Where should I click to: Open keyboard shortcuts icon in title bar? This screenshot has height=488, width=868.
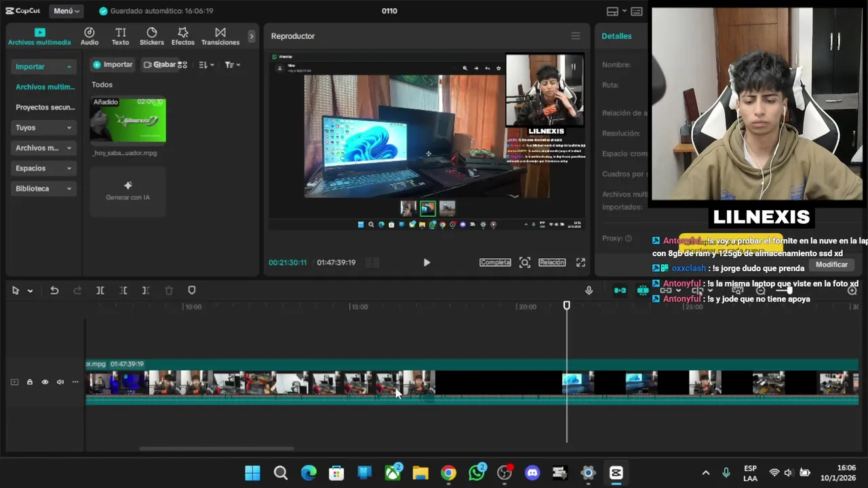pos(636,11)
